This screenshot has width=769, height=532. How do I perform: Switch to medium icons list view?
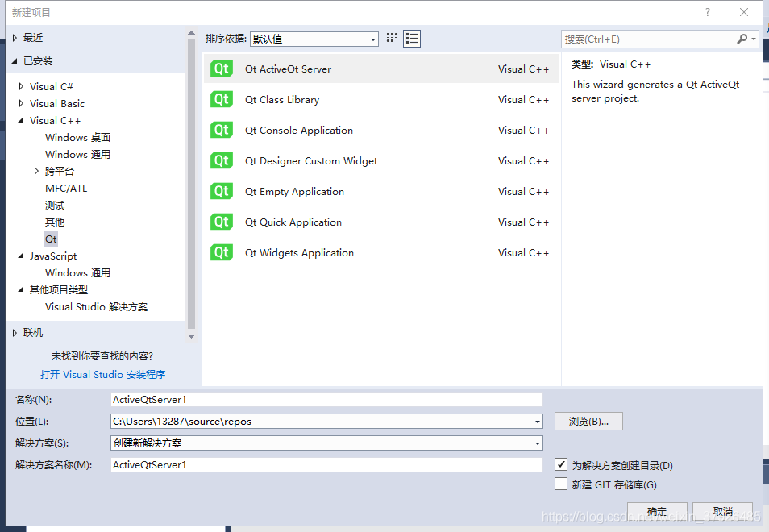[x=412, y=39]
